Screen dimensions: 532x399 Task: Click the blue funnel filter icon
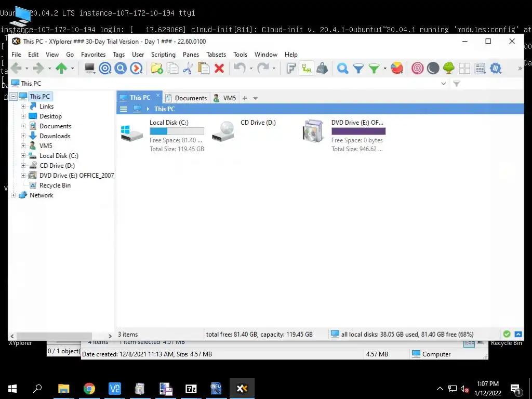point(358,68)
